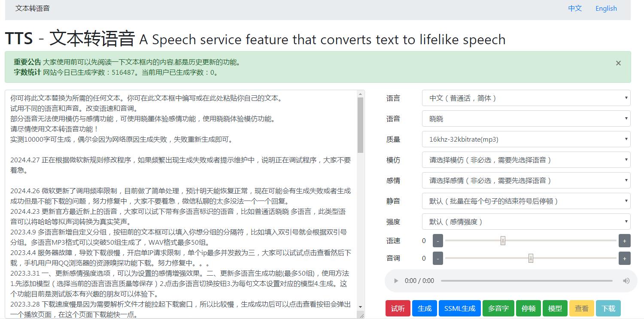Click the 停顿 pause button

point(528,308)
